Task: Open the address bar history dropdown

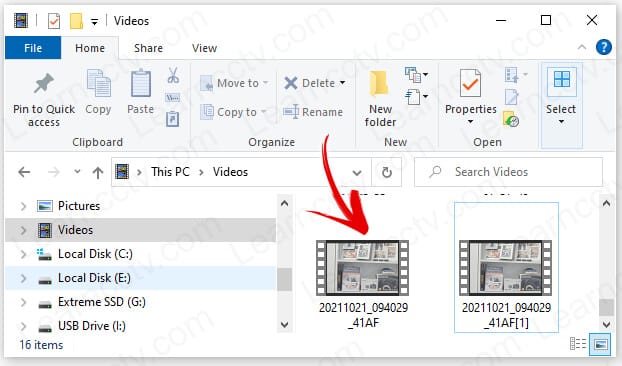Action: coord(357,172)
